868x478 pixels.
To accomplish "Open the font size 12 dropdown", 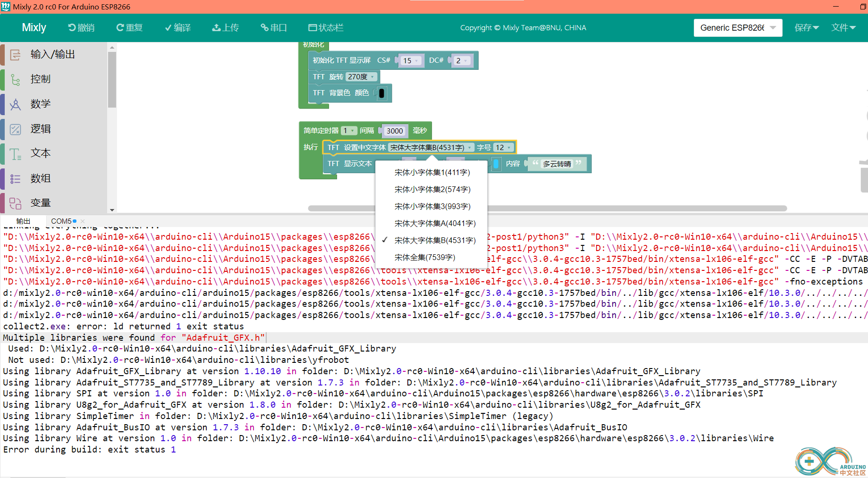I will tap(503, 148).
